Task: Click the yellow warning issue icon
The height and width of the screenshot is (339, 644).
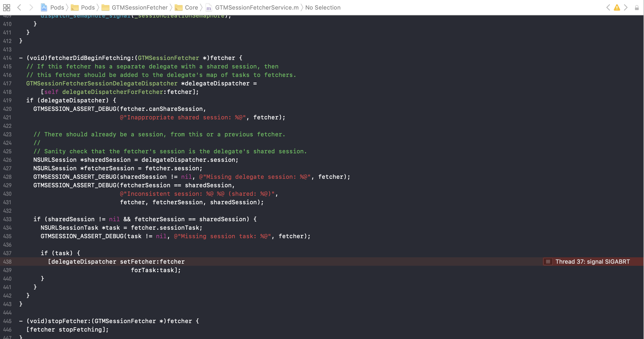Action: (x=617, y=7)
